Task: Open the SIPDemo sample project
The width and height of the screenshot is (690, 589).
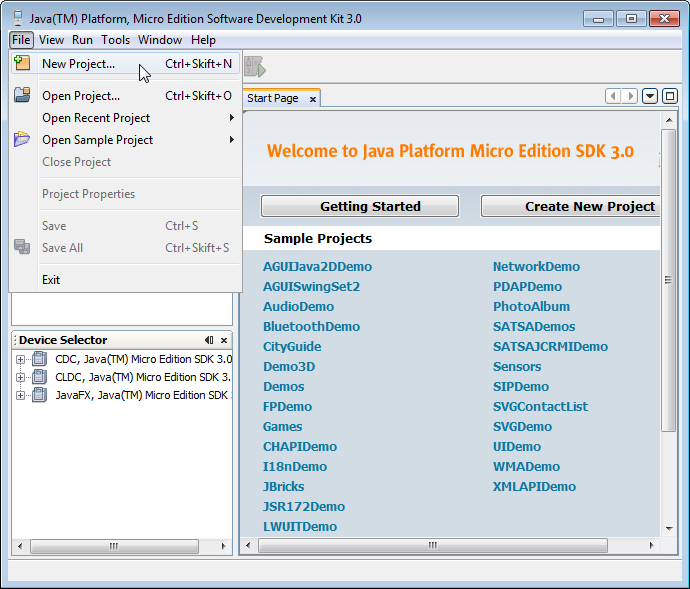Action: 521,387
